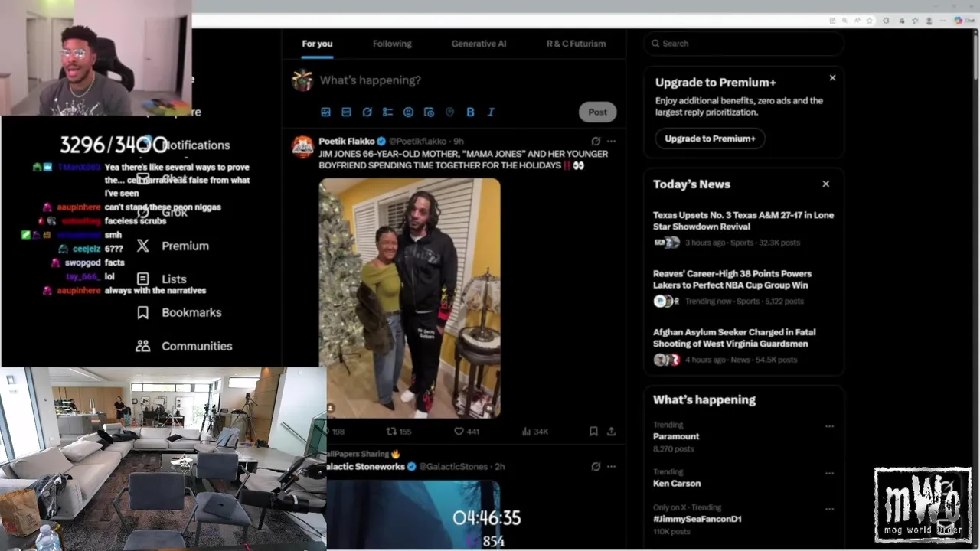Add a poll to the post

[387, 112]
